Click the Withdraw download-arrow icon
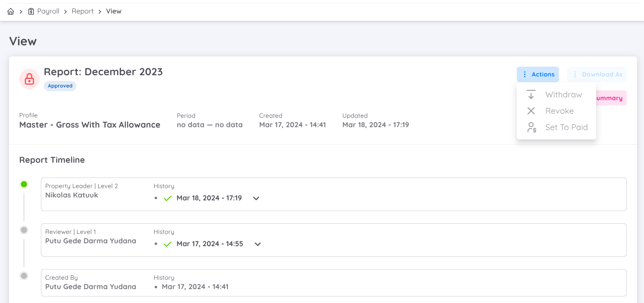The height and width of the screenshot is (303, 644). pyautogui.click(x=531, y=94)
